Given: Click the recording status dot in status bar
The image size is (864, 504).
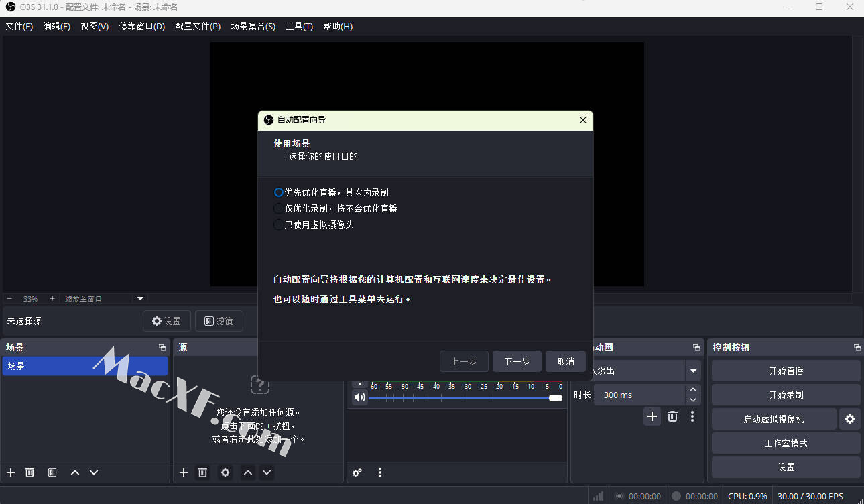Looking at the screenshot, I should (676, 496).
